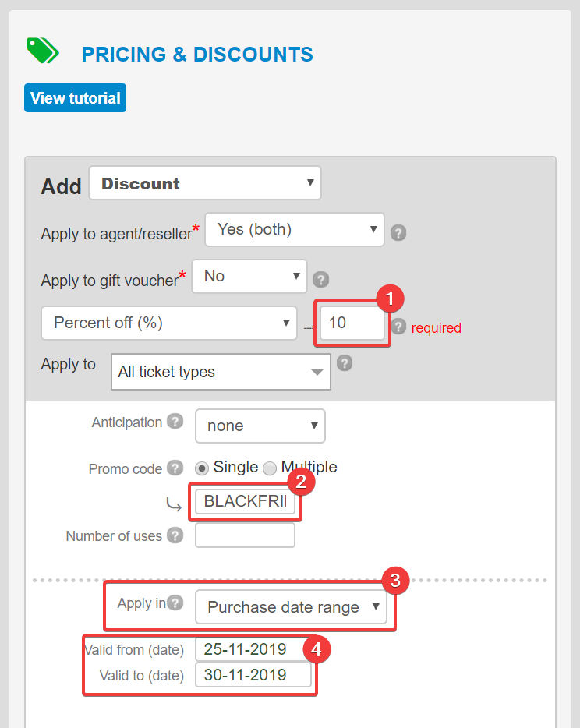This screenshot has height=728, width=580.
Task: Click the View tutorial button
Action: point(75,98)
